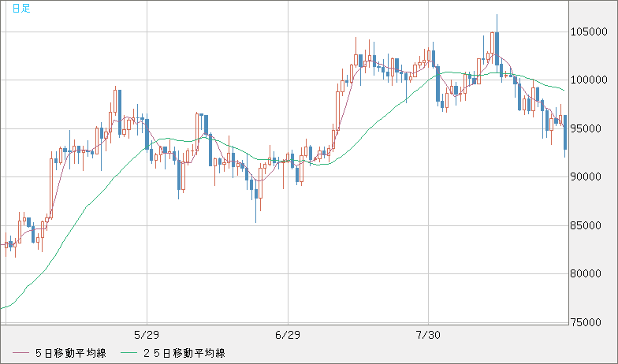Click the 7/30 date label
618x364 pixels.
coord(429,336)
